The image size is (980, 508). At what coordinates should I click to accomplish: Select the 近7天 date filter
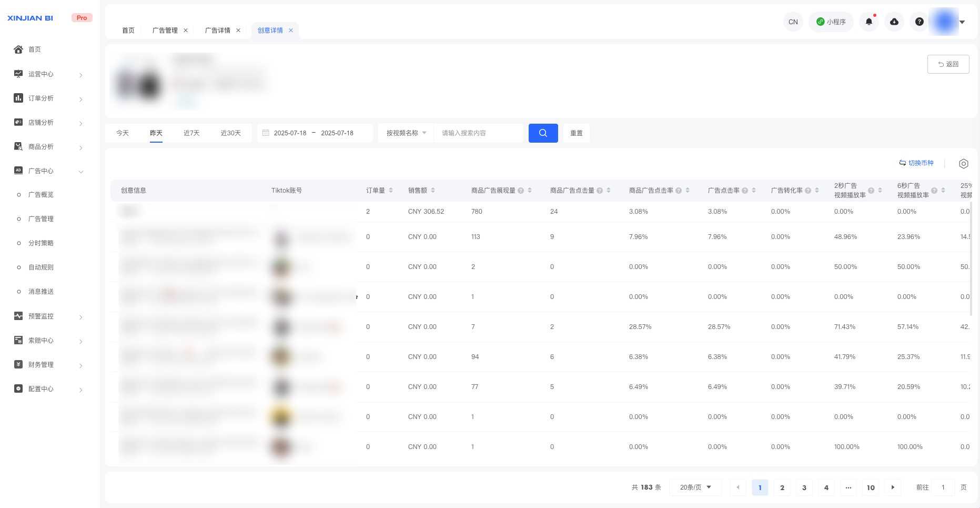pos(191,133)
